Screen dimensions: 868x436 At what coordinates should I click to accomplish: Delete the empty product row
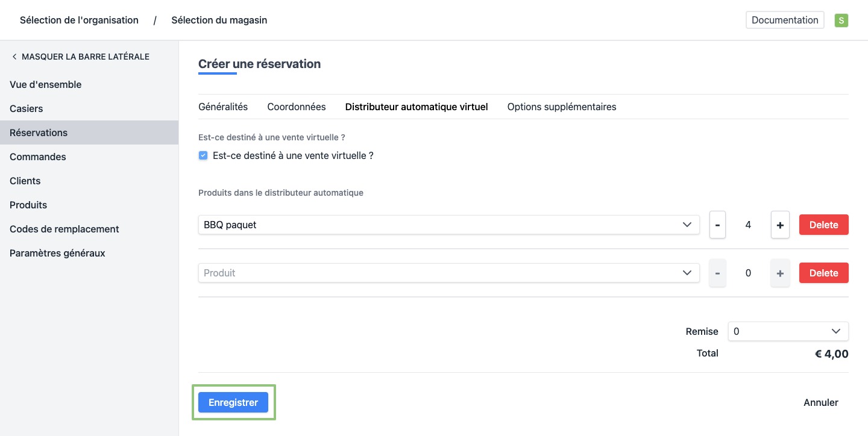coord(823,273)
